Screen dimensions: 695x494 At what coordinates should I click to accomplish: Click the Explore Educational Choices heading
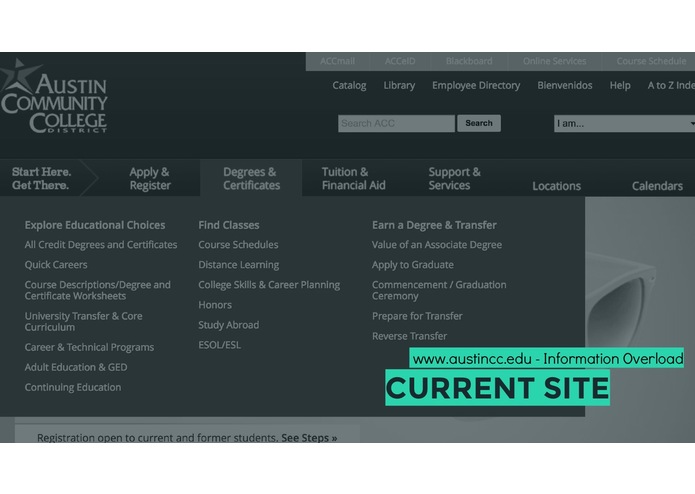pyautogui.click(x=95, y=225)
